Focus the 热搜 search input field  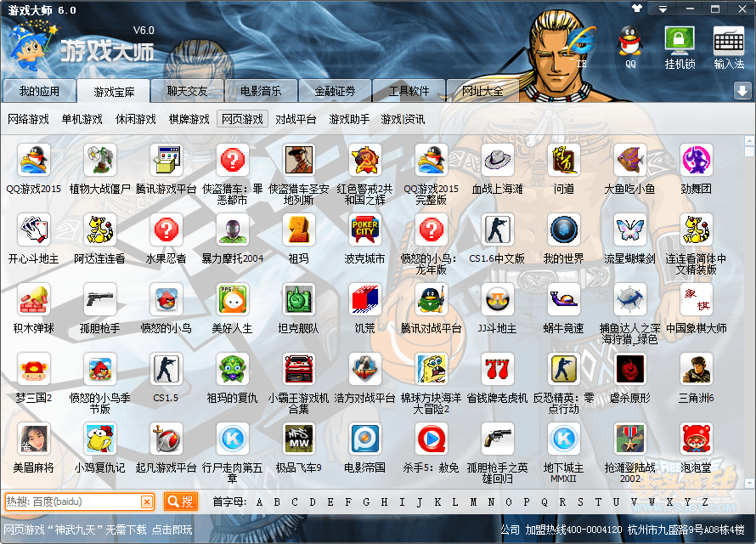(73, 502)
